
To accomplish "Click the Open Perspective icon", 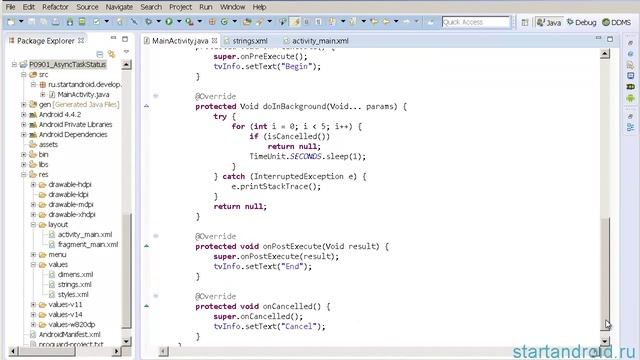I will 525,22.
